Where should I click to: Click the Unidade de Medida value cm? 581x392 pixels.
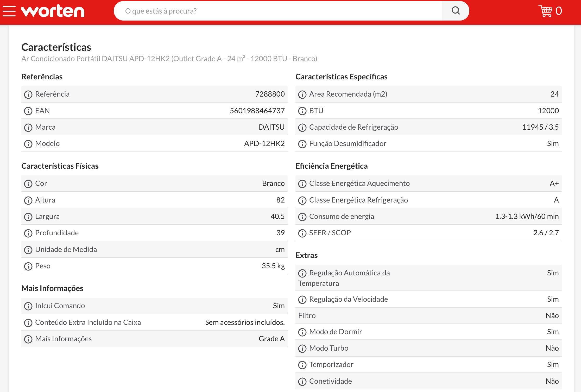(280, 249)
